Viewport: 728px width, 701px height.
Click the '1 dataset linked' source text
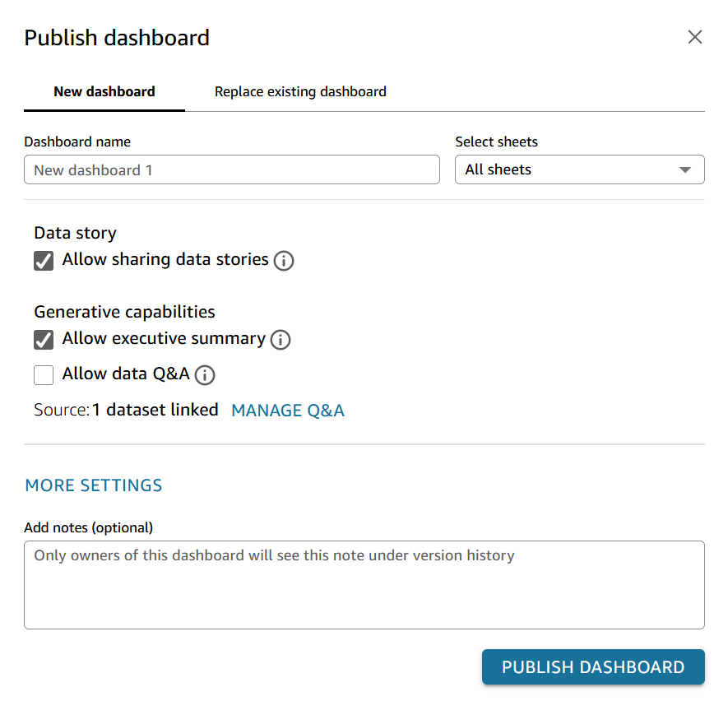coord(155,410)
